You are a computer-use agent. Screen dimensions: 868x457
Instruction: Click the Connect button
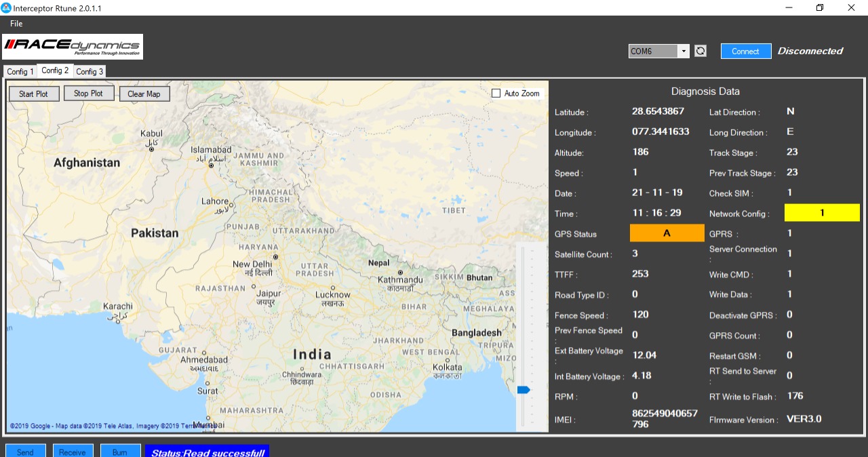tap(746, 52)
